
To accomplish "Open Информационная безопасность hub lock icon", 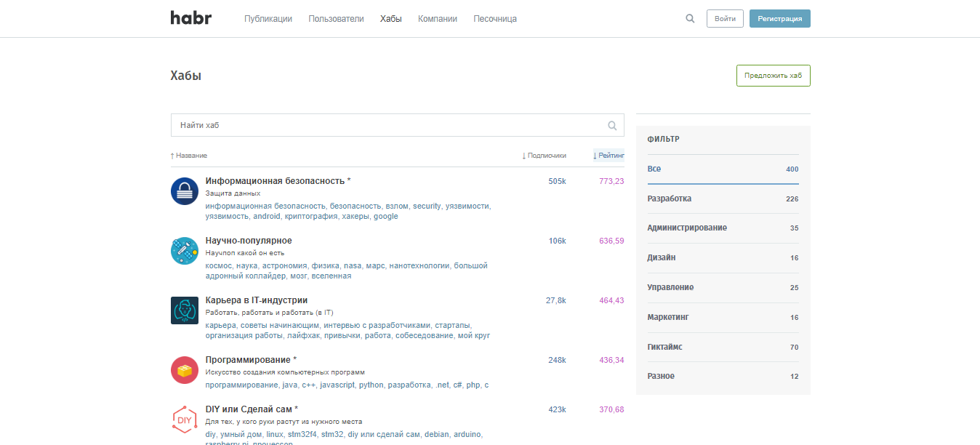I will pyautogui.click(x=185, y=191).
